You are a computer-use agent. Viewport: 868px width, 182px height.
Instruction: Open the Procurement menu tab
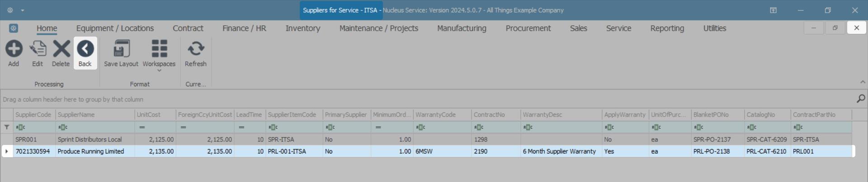(528, 28)
